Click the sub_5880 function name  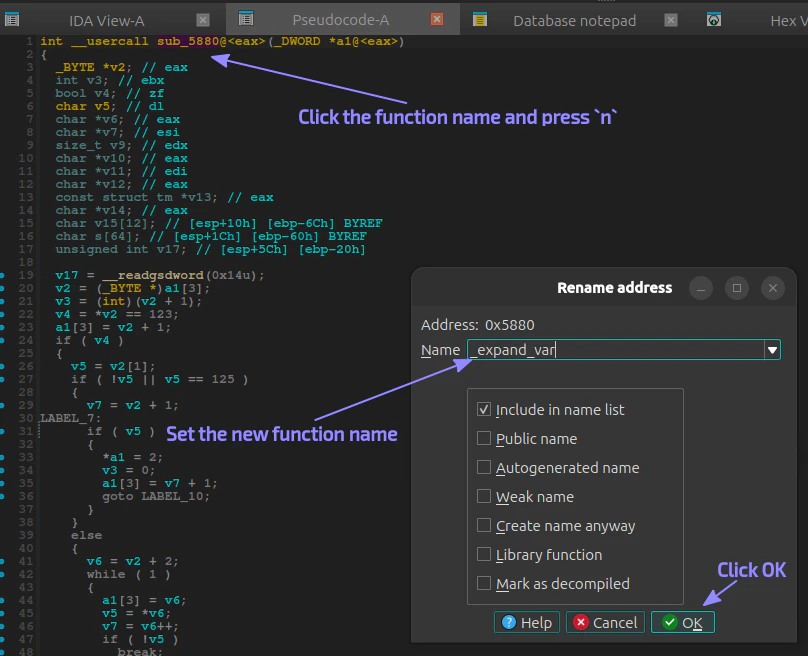188,41
